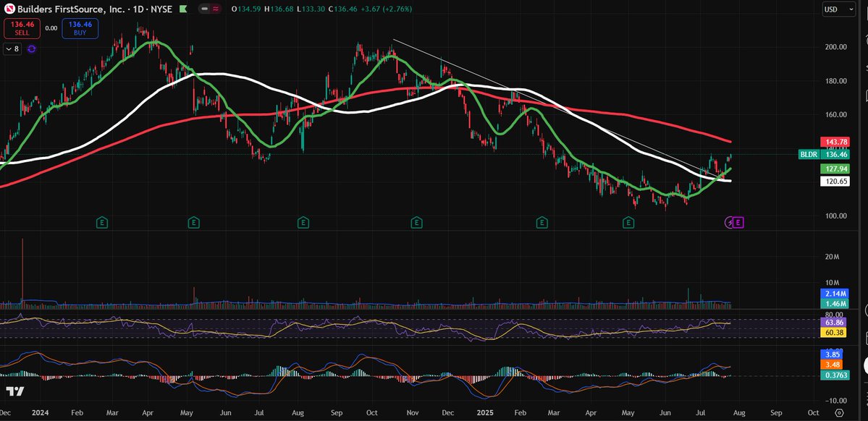Open the May 2025 earnings E marker
Image resolution: width=868 pixels, height=421 pixels.
tap(628, 222)
